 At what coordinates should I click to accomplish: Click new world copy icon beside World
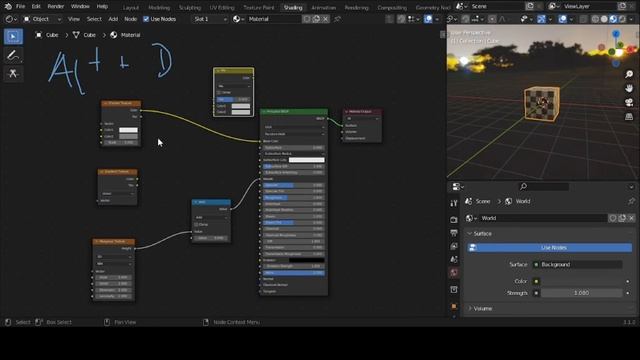pos(622,218)
